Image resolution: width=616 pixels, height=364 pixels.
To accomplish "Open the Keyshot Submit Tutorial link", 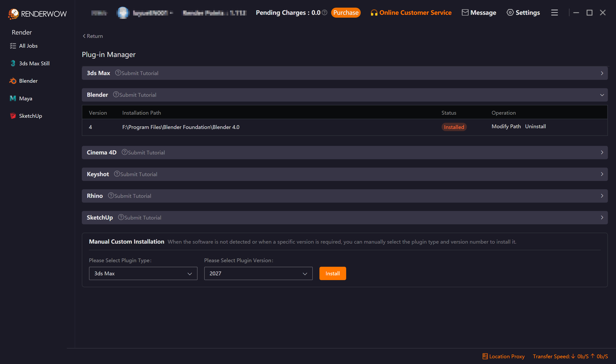I will tap(139, 174).
